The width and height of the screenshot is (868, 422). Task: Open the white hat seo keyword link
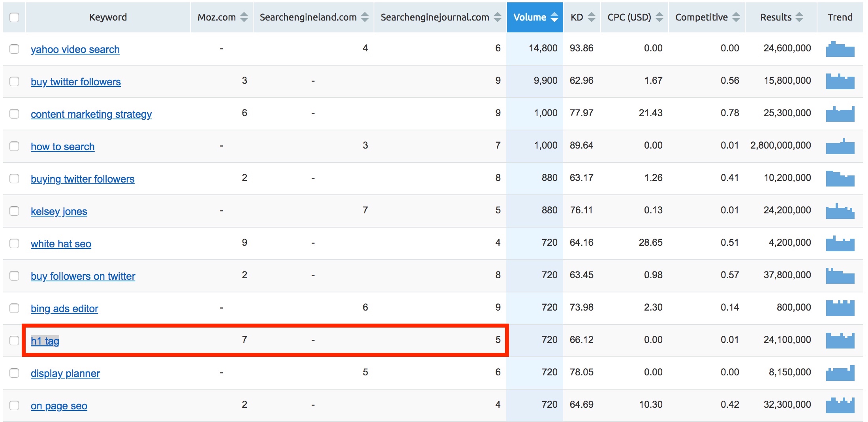click(x=61, y=244)
